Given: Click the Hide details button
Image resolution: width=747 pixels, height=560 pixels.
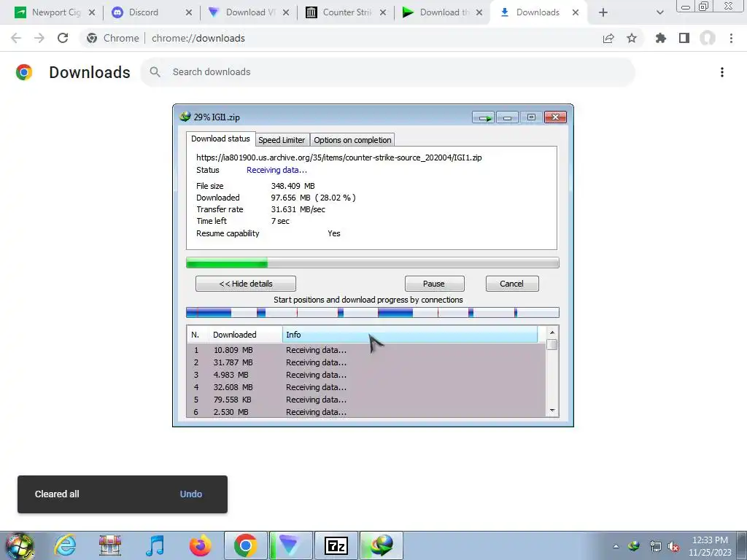Looking at the screenshot, I should tap(246, 284).
